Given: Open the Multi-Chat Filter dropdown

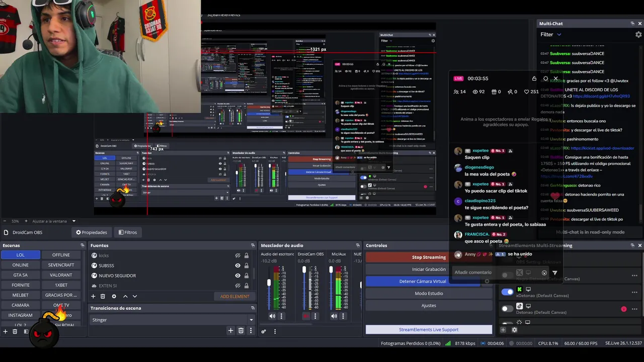Looking at the screenshot, I should pyautogui.click(x=551, y=34).
